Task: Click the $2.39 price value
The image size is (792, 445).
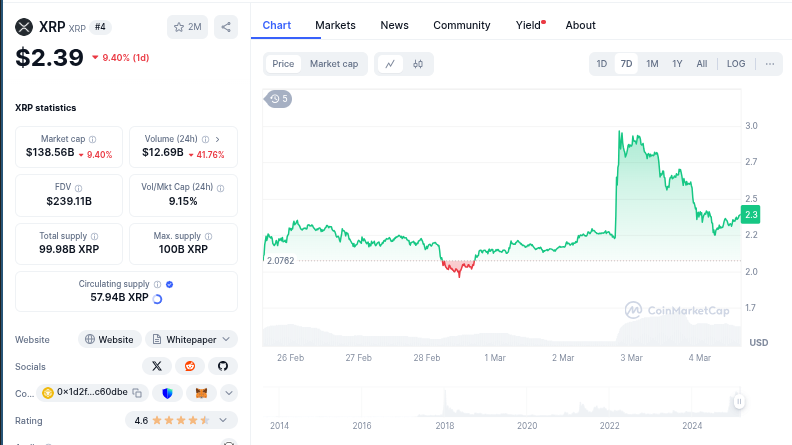Action: pyautogui.click(x=50, y=58)
